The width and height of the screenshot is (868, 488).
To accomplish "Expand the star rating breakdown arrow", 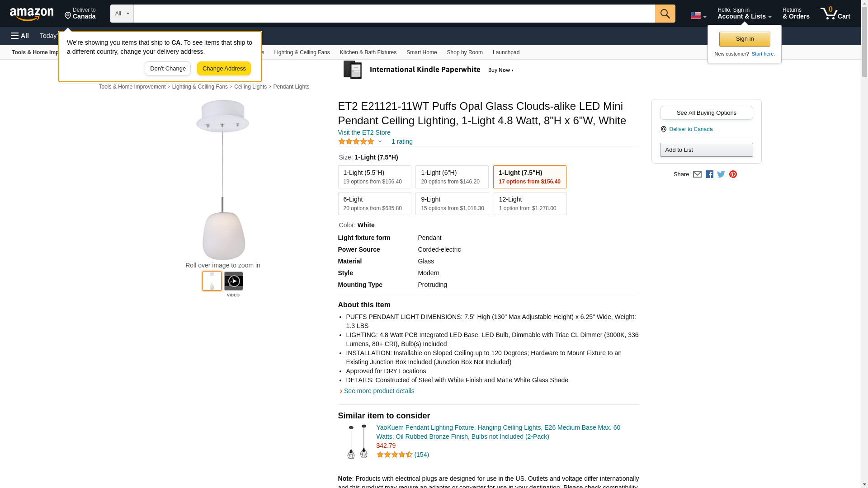I will 380,142.
